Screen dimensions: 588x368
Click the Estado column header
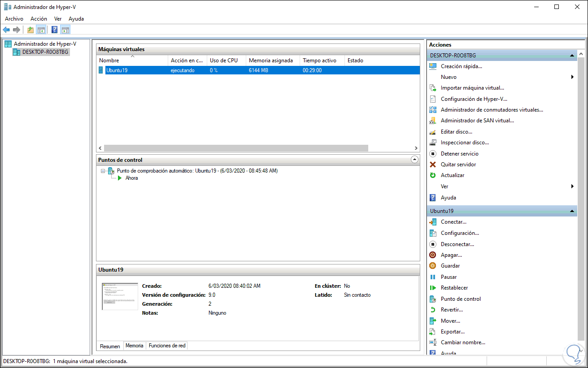click(382, 60)
